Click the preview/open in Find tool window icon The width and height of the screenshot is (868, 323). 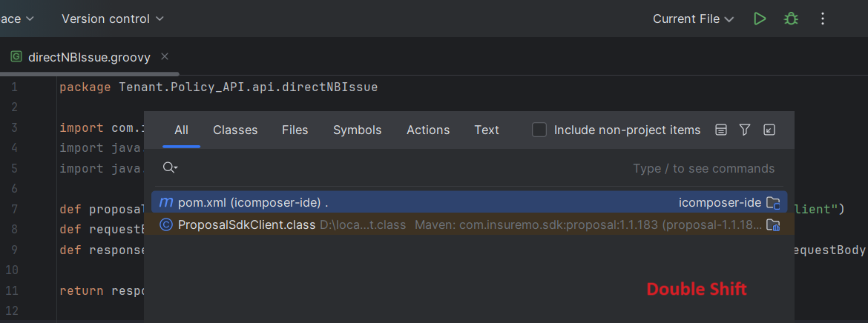[x=721, y=130]
